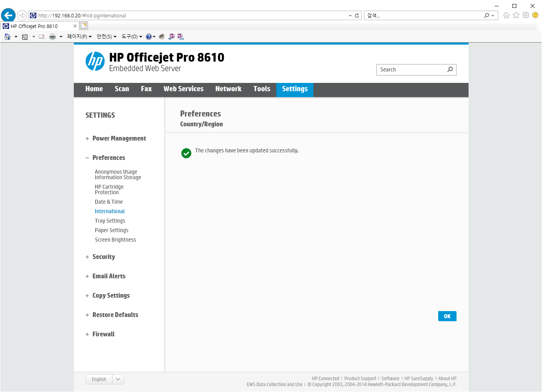Expand the Security section
The width and height of the screenshot is (542, 392).
pyautogui.click(x=100, y=257)
